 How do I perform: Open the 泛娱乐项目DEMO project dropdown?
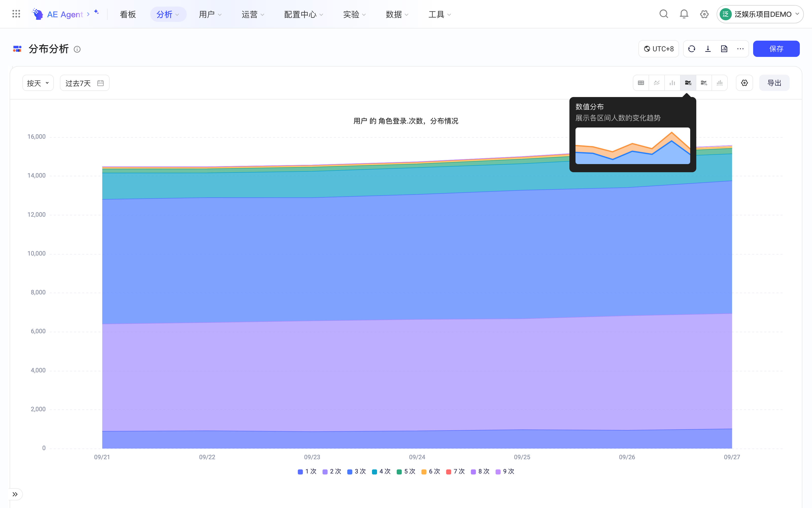[x=760, y=14]
